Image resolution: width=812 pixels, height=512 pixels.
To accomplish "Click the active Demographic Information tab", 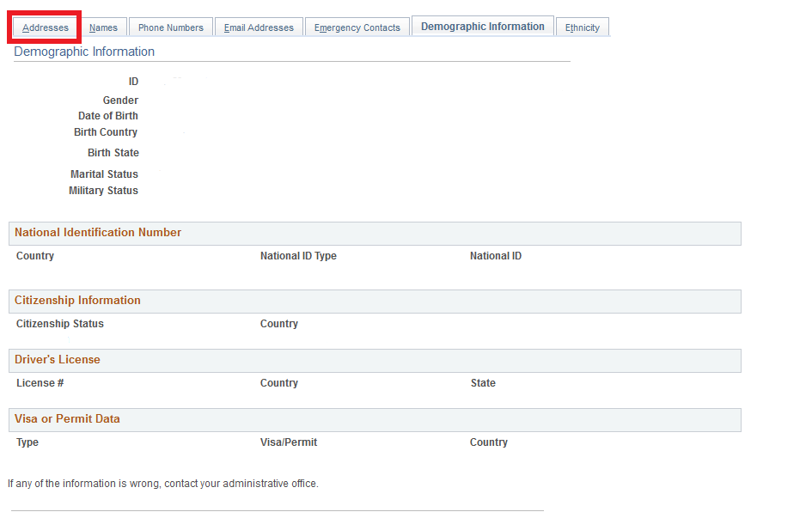I will (482, 27).
